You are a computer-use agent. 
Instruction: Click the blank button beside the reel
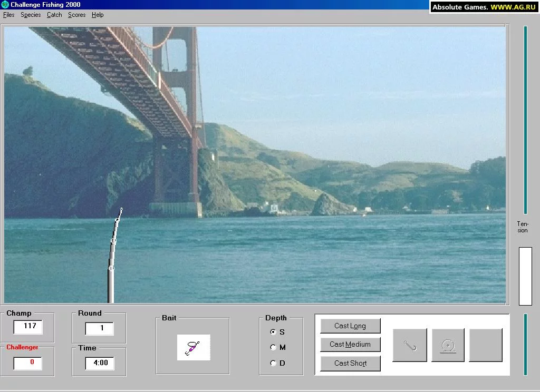tap(486, 345)
